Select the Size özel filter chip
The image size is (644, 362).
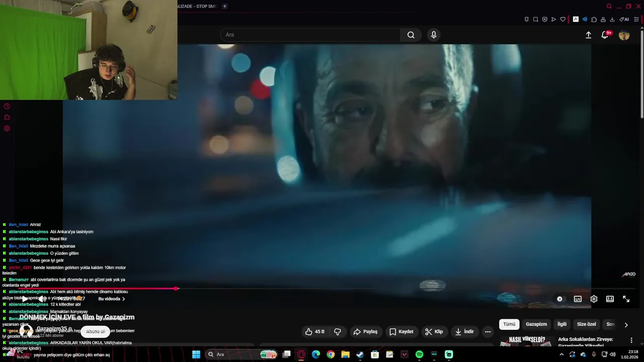tap(586, 324)
